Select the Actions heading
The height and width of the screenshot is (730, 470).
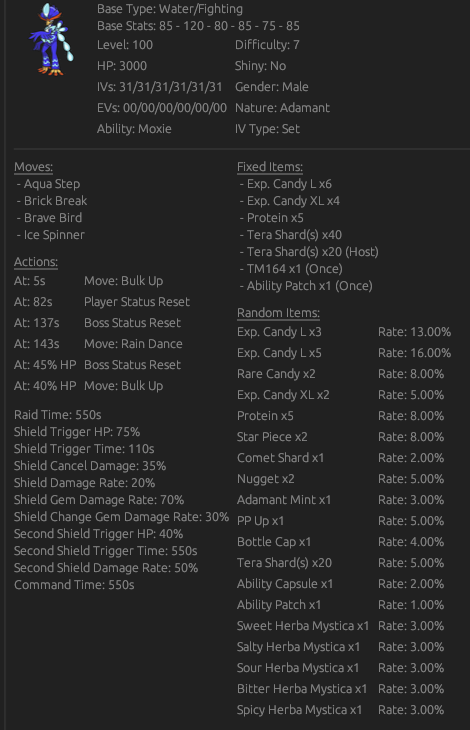(36, 262)
